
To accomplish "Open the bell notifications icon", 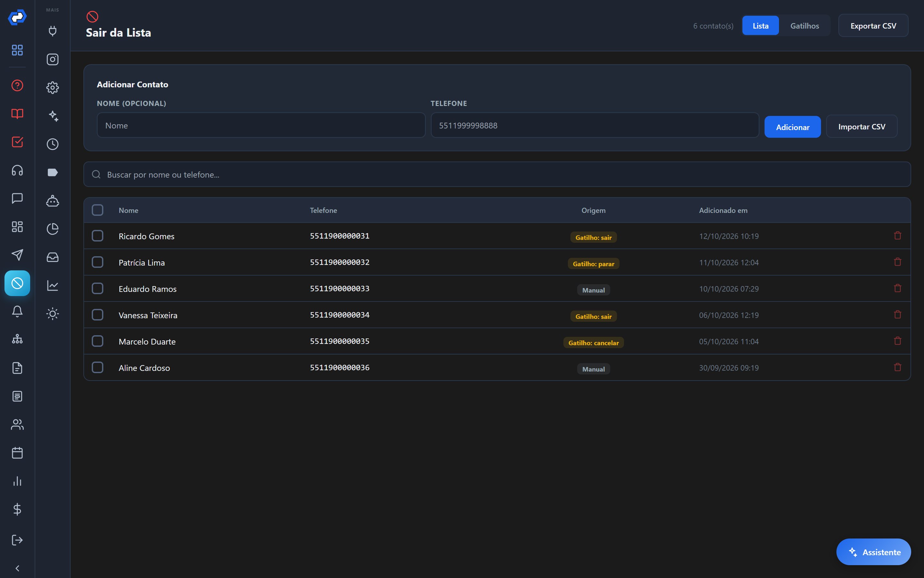I will (x=17, y=311).
